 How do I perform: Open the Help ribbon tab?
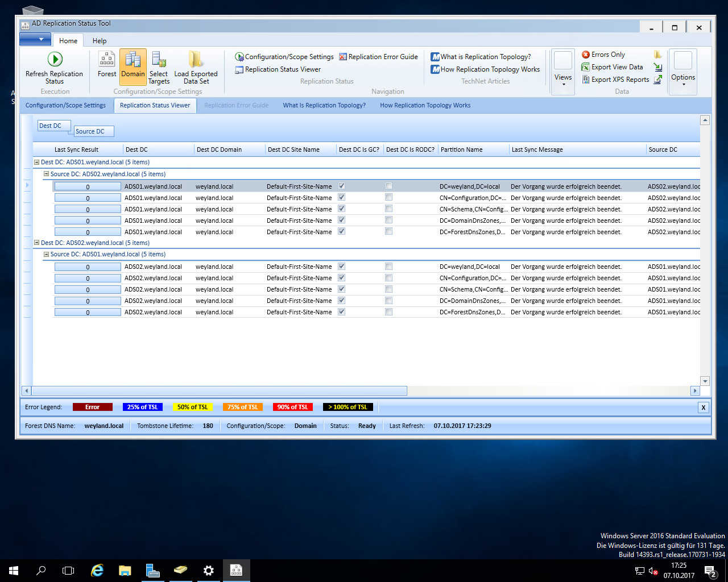pos(100,41)
